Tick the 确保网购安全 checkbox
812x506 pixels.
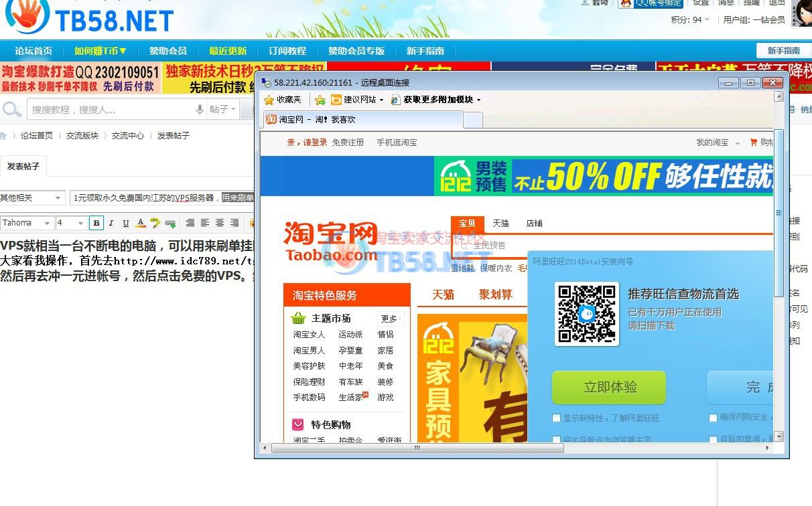[713, 418]
